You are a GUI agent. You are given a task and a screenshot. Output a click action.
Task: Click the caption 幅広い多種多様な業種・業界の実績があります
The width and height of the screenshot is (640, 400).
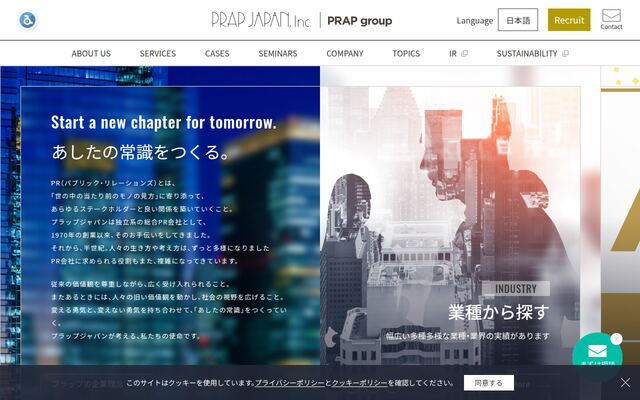click(x=468, y=336)
